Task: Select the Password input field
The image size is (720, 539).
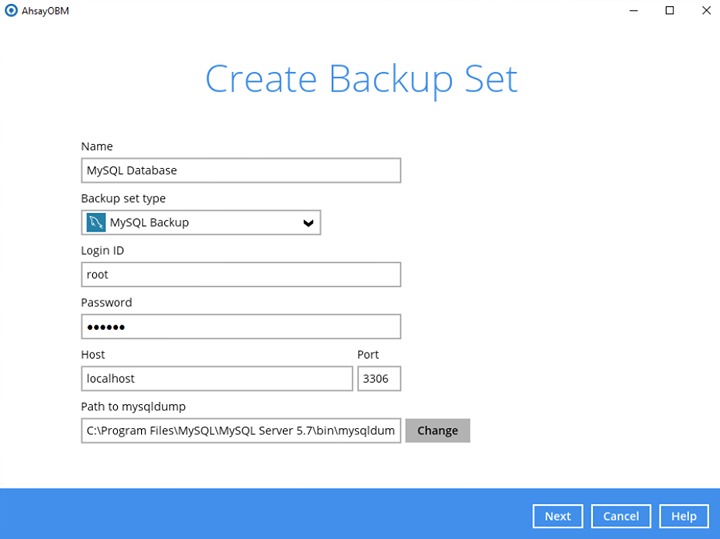Action: pyautogui.click(x=240, y=327)
